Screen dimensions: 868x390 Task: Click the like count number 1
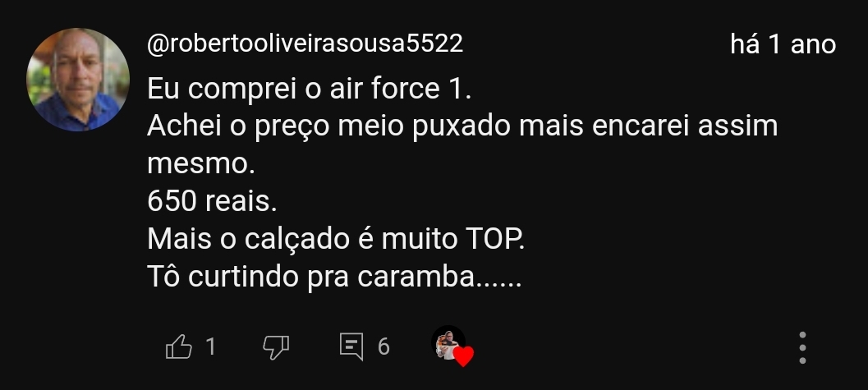pyautogui.click(x=210, y=346)
